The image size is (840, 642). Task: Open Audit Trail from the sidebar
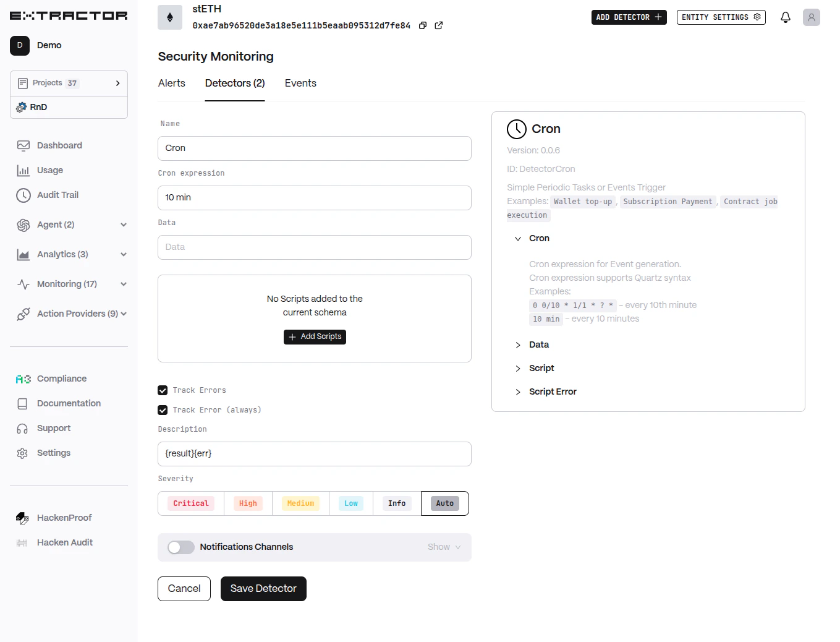57,195
